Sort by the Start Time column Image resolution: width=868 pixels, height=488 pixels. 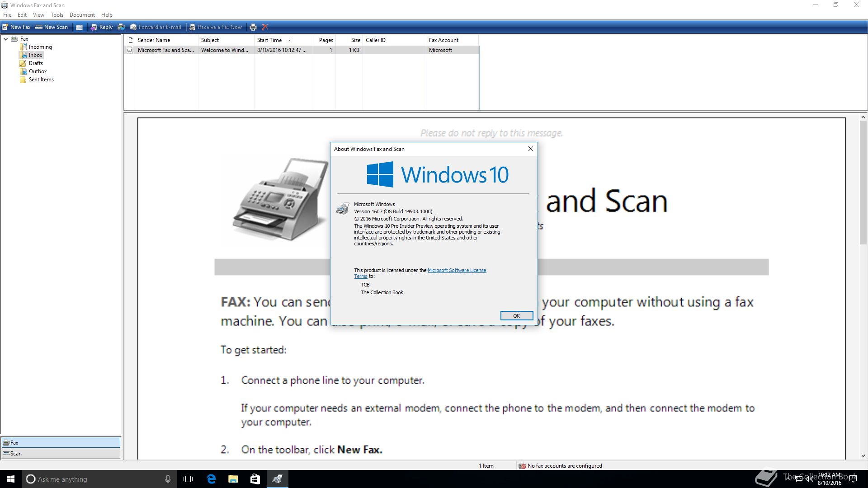(x=283, y=40)
